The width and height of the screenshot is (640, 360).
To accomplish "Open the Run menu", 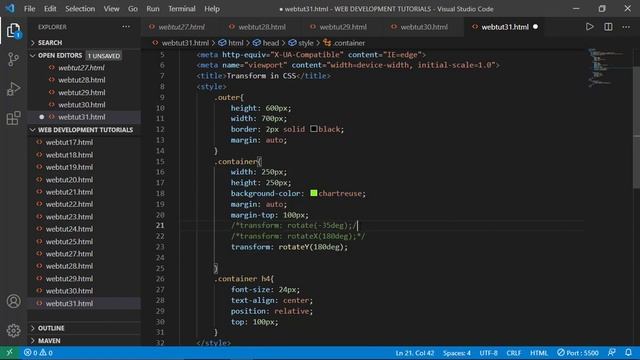I will point(153,9).
